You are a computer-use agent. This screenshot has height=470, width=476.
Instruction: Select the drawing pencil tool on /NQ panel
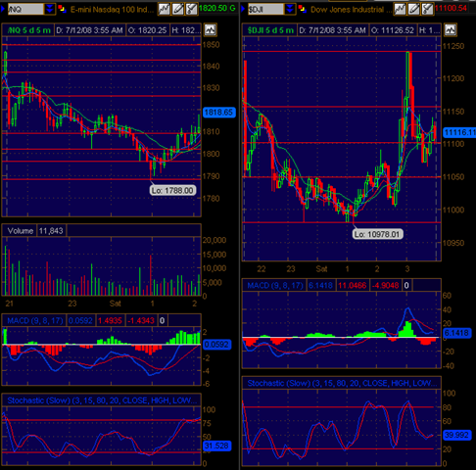[178, 9]
